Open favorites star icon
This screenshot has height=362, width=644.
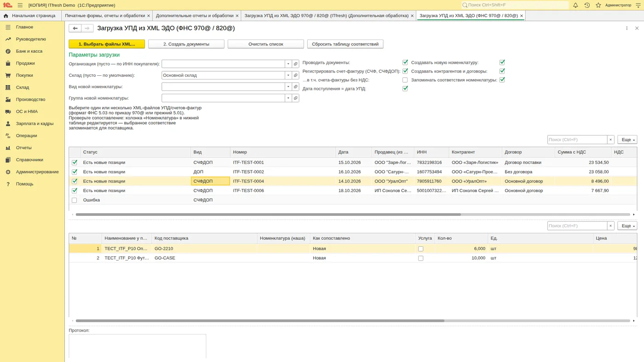pyautogui.click(x=598, y=5)
